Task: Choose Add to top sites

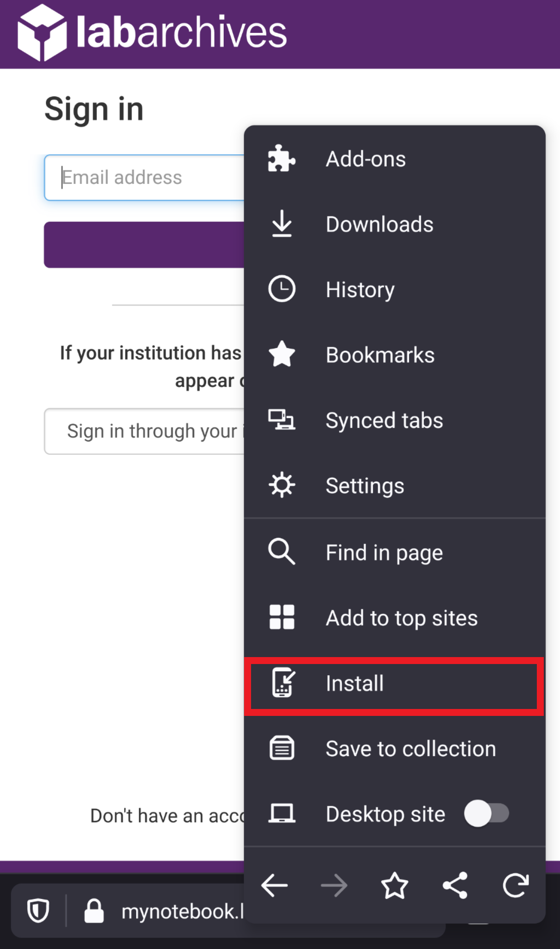Action: click(x=395, y=617)
